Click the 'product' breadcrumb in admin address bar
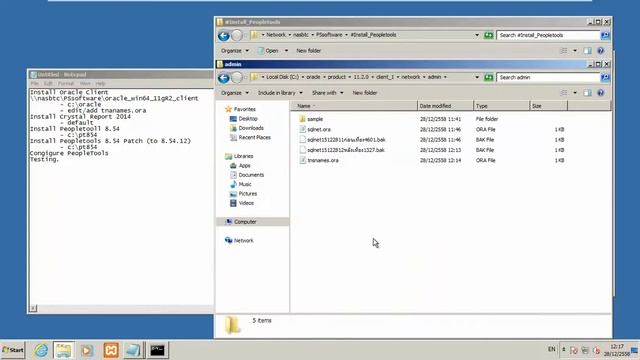640x360 pixels. click(337, 77)
